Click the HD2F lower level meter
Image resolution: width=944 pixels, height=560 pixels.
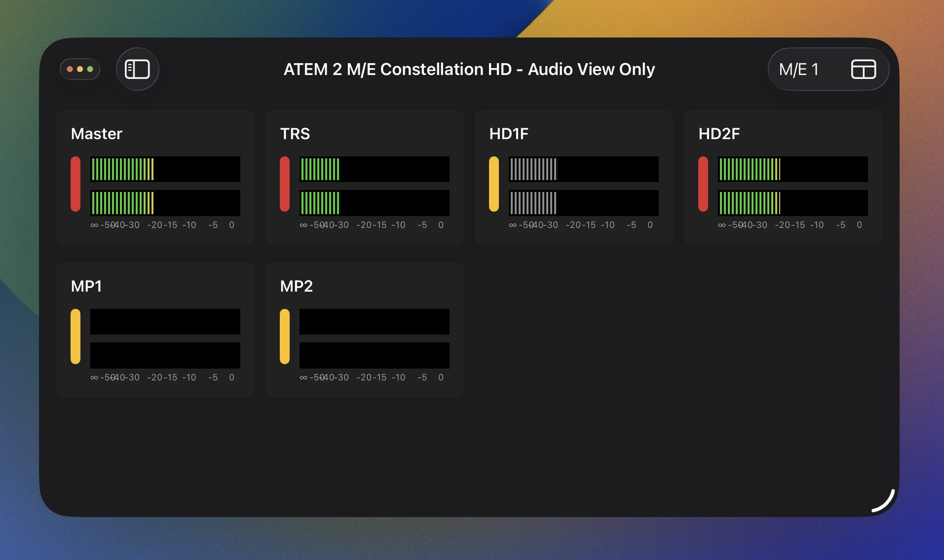pos(793,203)
